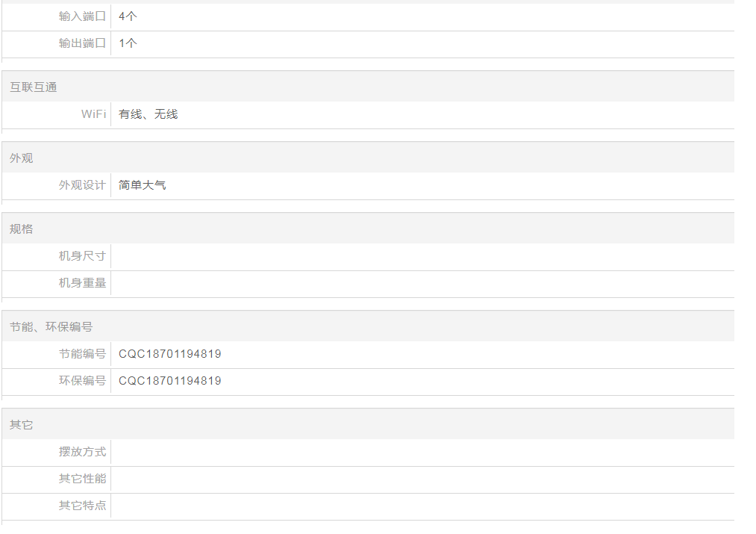Click the 互联互通 section header
The image size is (756, 534).
point(34,87)
